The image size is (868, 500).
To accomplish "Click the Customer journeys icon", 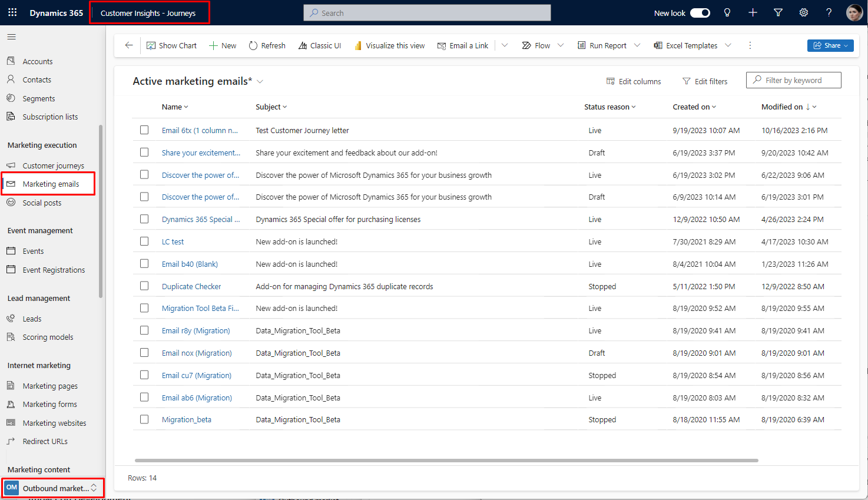I will 11,165.
